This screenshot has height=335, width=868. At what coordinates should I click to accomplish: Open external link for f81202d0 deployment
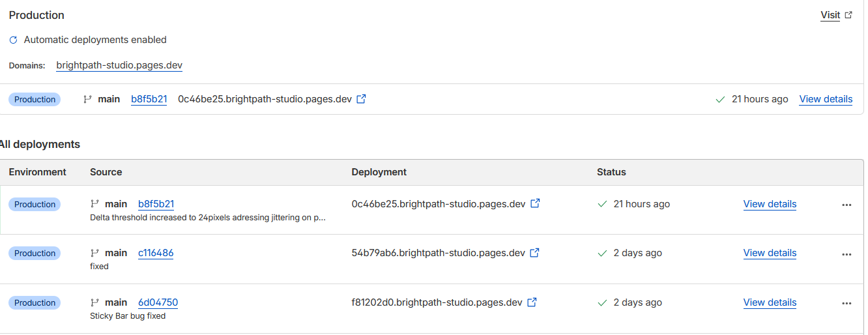(532, 302)
